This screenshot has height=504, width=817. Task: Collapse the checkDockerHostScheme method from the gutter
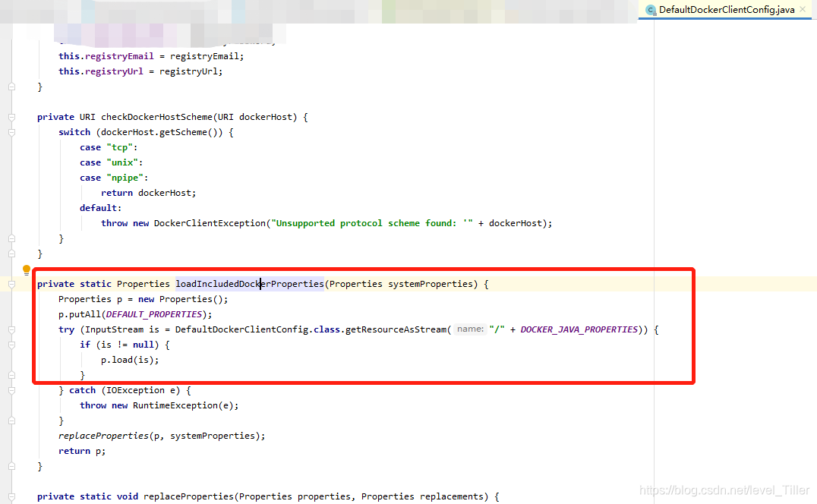pos(11,117)
